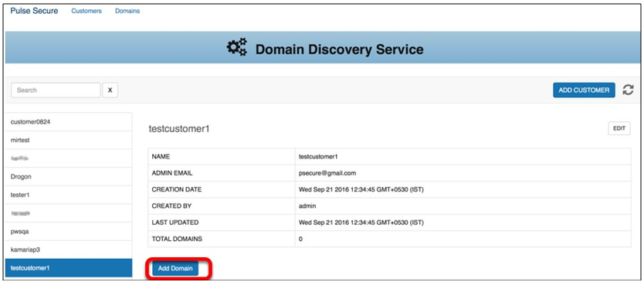Click the CREATED BY value admin

pos(307,206)
